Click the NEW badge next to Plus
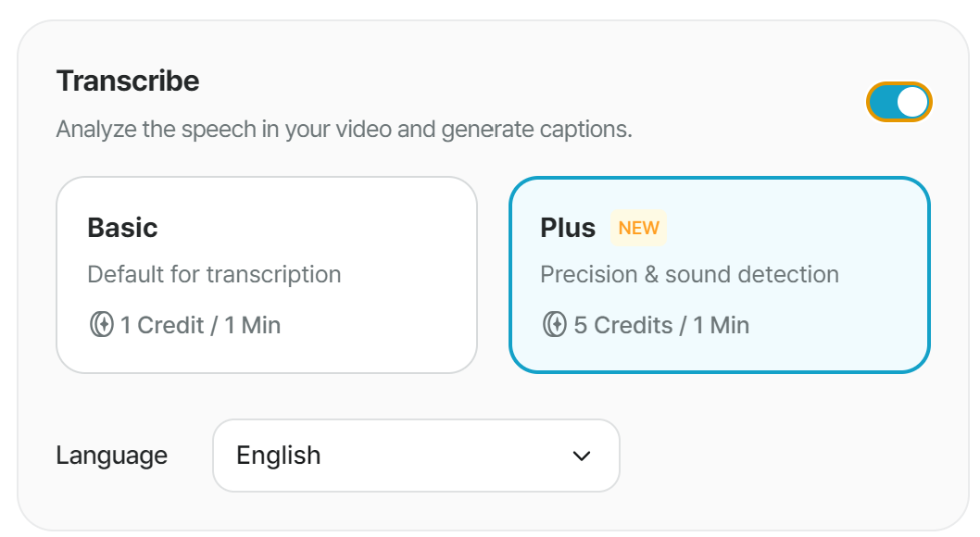The image size is (980, 537). [x=639, y=228]
